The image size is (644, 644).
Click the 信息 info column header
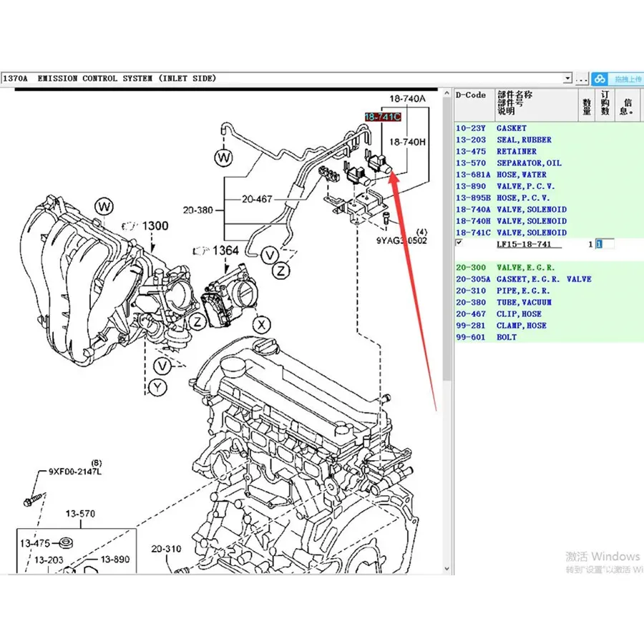point(628,104)
